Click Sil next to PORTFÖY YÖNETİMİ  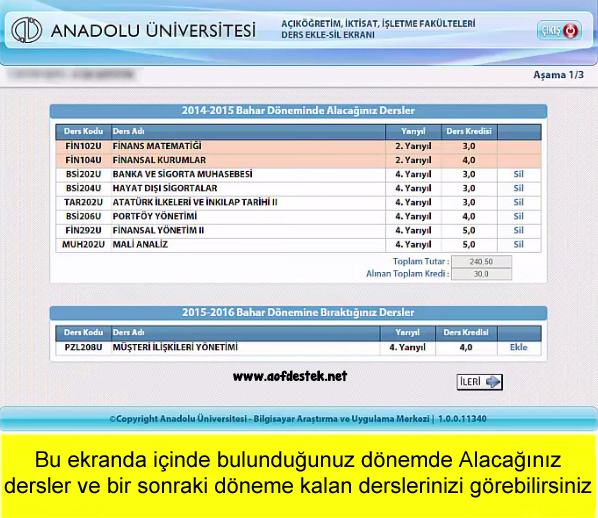[x=518, y=217]
